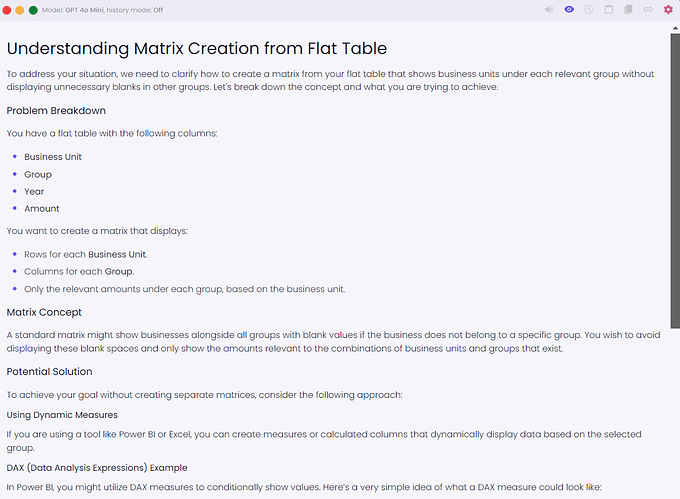Screen dimensions: 680x499
Task: Click the 'Matrix Concept' subheading
Action: [x=44, y=312]
